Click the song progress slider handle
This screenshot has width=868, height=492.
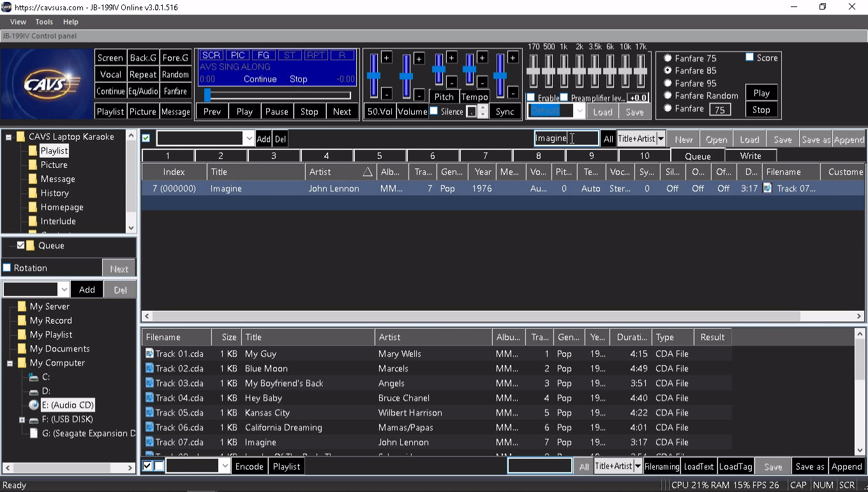[x=207, y=95]
